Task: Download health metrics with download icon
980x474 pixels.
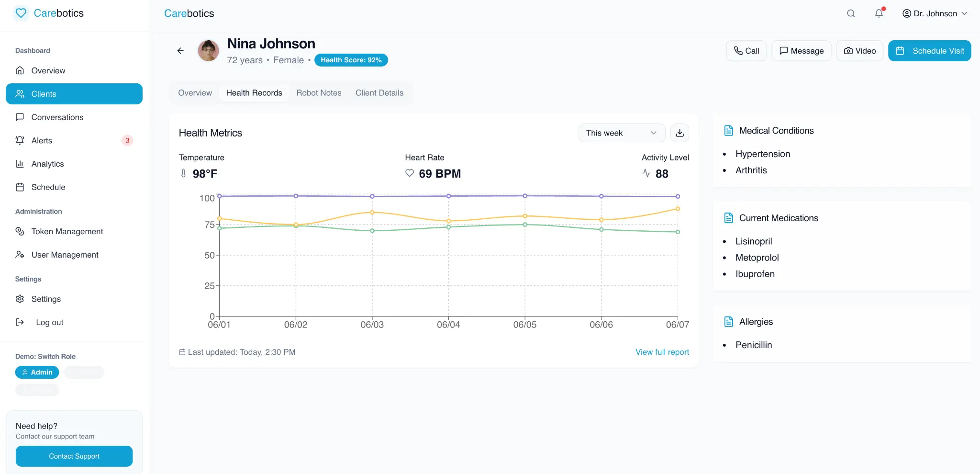Action: coord(679,133)
